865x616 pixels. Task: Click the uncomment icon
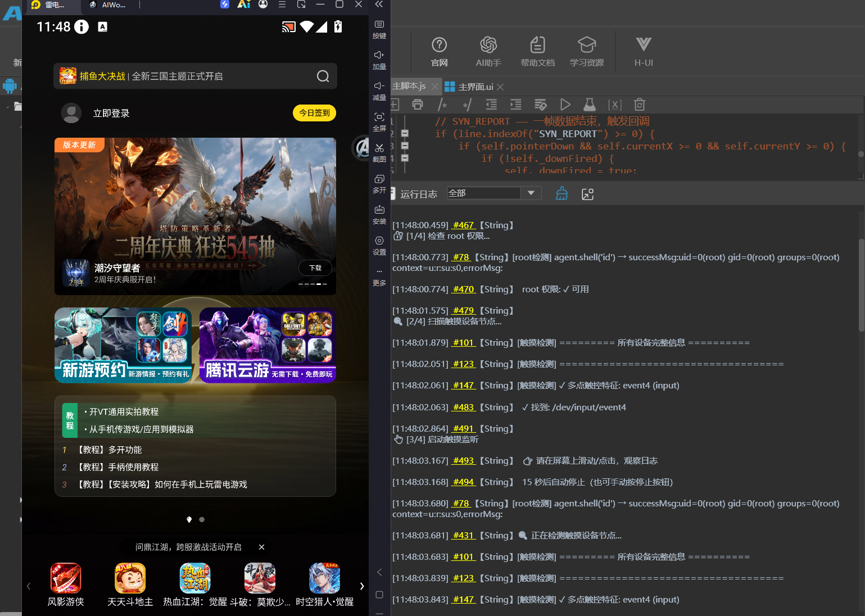pos(467,105)
